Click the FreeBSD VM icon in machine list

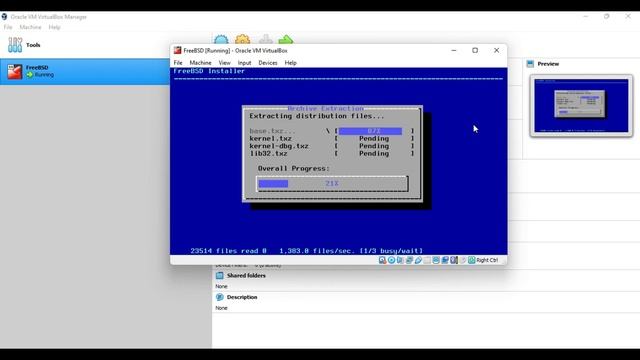coord(15,71)
